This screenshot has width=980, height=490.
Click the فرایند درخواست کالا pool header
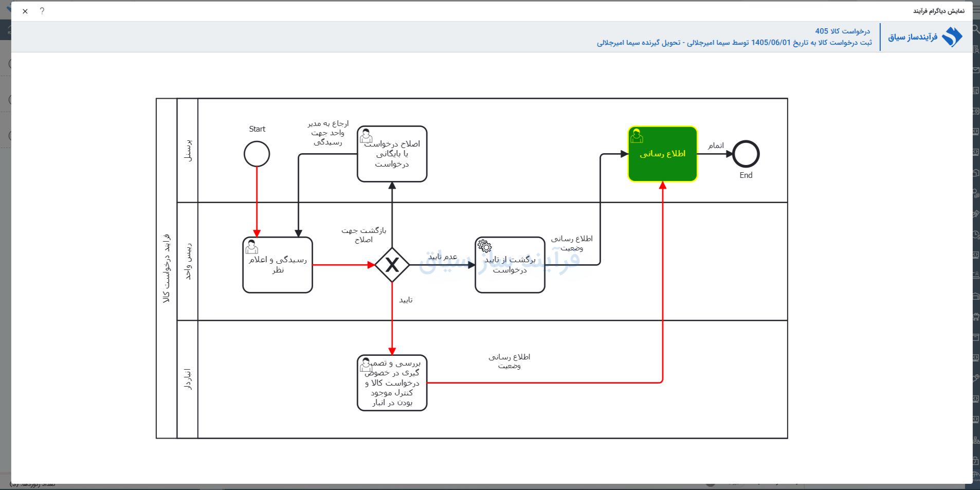click(167, 268)
